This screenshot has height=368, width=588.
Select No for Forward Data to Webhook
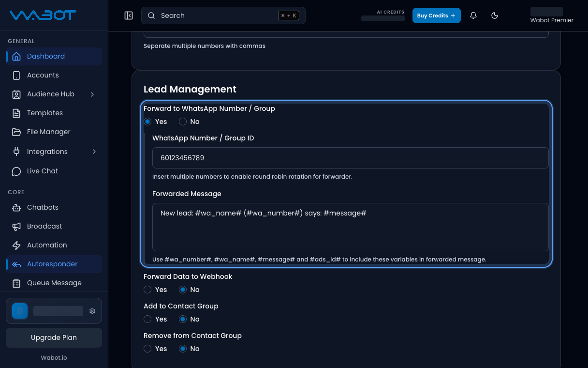coord(183,290)
